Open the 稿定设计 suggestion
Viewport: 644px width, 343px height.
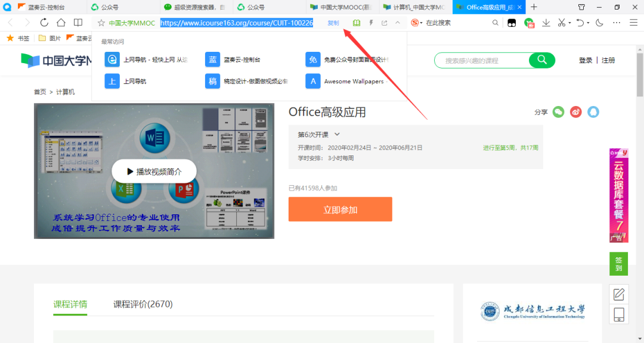point(247,81)
